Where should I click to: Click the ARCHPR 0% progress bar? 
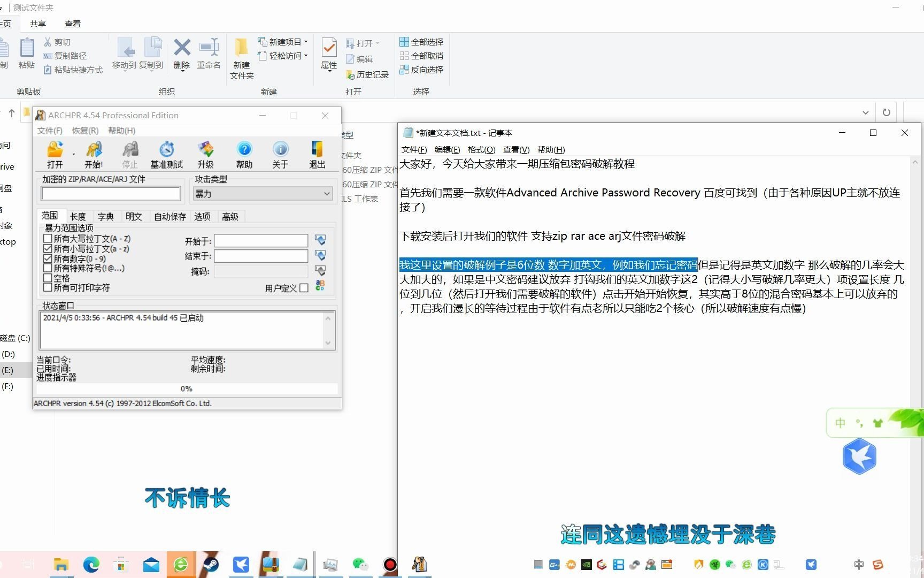(x=187, y=389)
